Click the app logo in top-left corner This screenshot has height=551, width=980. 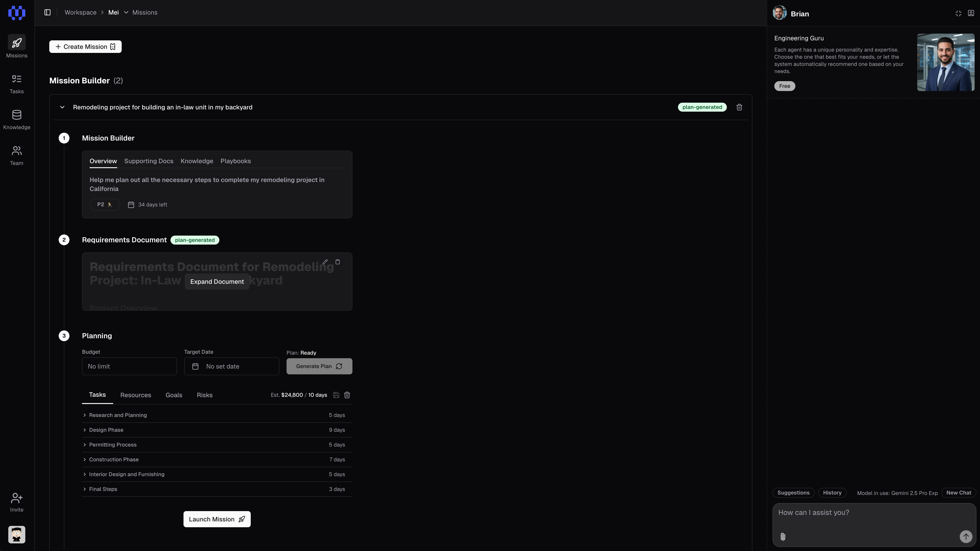point(17,13)
